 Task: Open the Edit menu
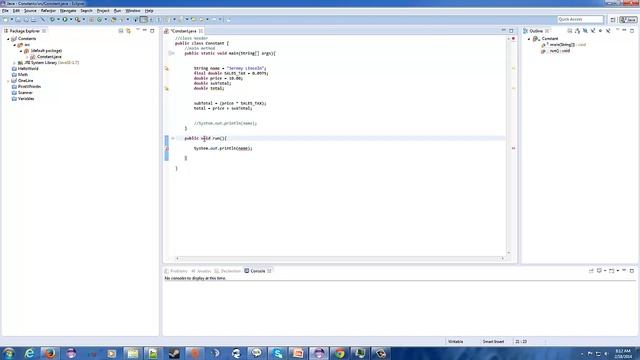[x=16, y=11]
